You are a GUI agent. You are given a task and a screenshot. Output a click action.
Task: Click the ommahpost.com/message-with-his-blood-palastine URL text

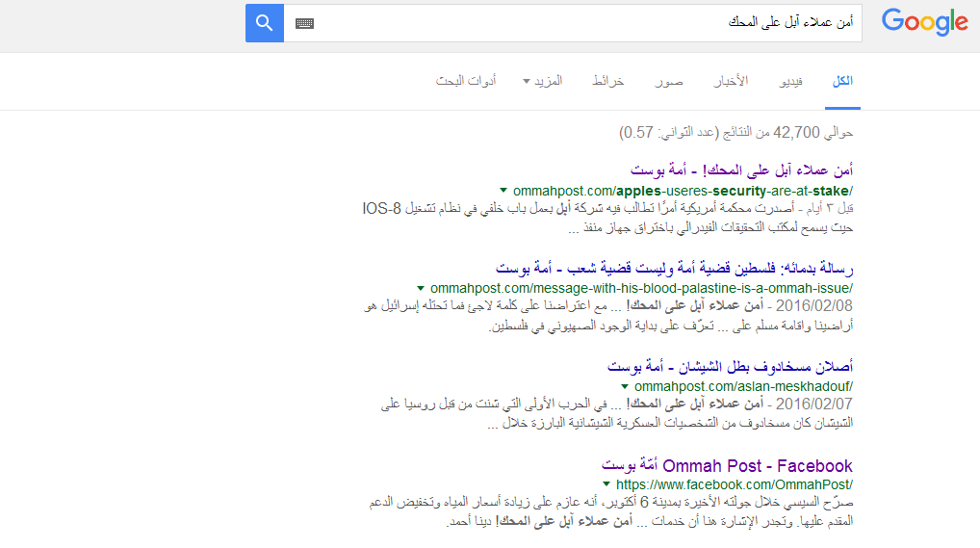click(641, 288)
